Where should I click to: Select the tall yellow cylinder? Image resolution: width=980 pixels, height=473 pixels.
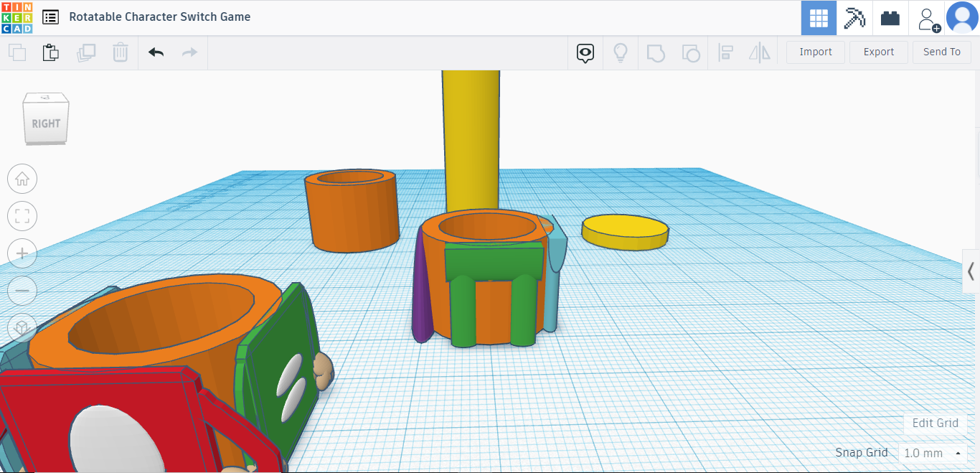471,140
